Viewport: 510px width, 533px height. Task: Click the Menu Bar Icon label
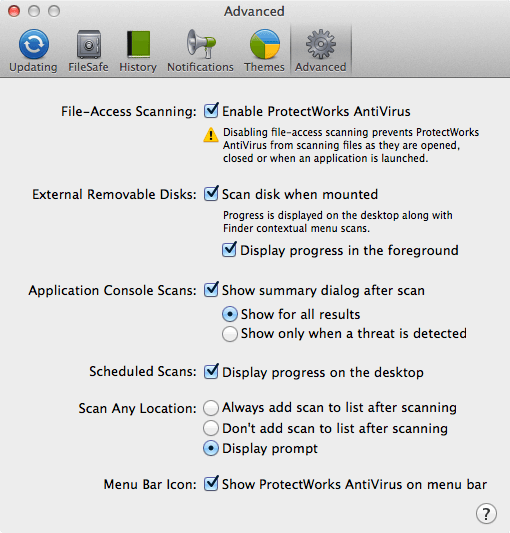[x=150, y=484]
